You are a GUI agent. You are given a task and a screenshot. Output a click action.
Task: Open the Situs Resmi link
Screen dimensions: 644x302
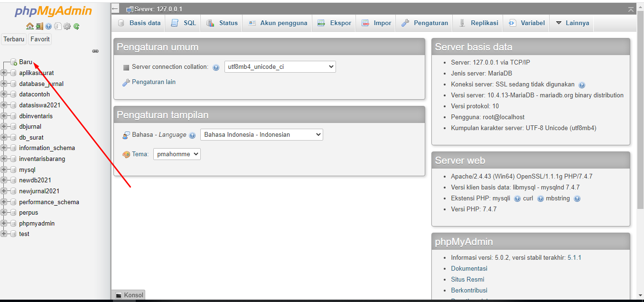coord(467,279)
